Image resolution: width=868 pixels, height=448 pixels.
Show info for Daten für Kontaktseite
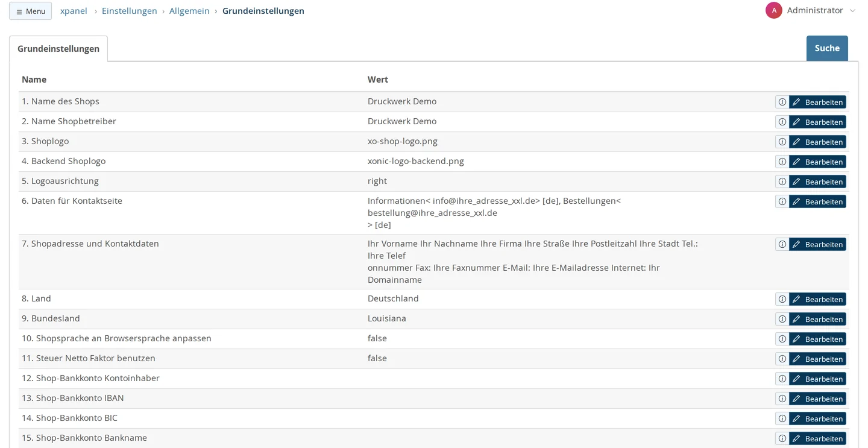click(x=782, y=201)
